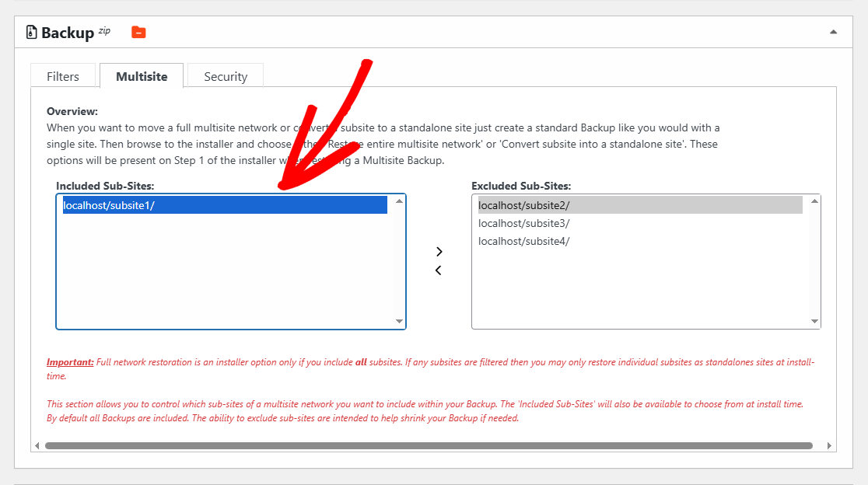868x485 pixels.
Task: Click the Important: link in the warning text
Action: click(x=69, y=362)
